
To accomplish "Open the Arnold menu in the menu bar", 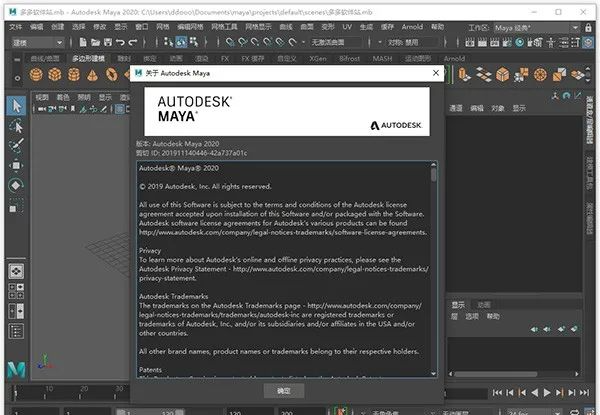I will (x=412, y=27).
